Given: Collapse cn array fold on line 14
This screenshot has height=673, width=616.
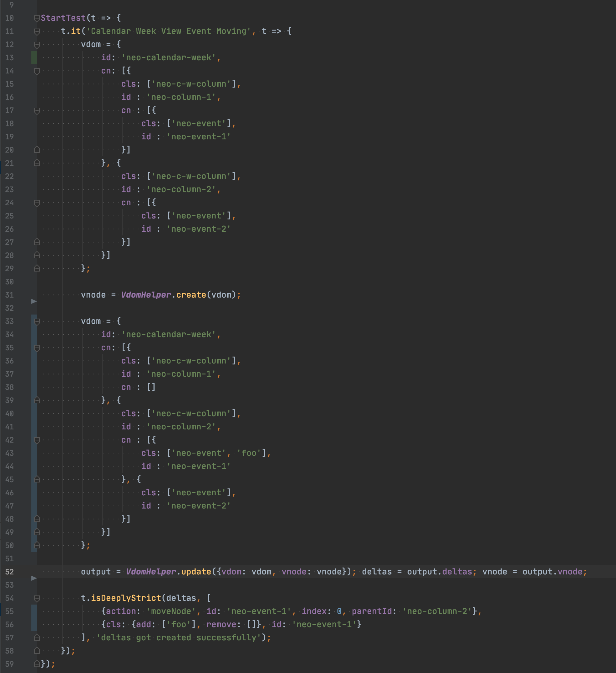Looking at the screenshot, I should [x=37, y=71].
